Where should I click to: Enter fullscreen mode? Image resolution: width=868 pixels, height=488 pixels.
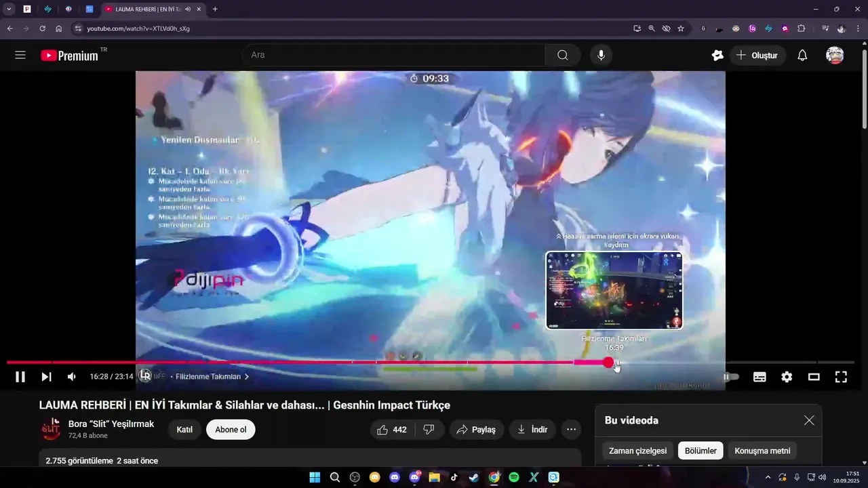[841, 377]
